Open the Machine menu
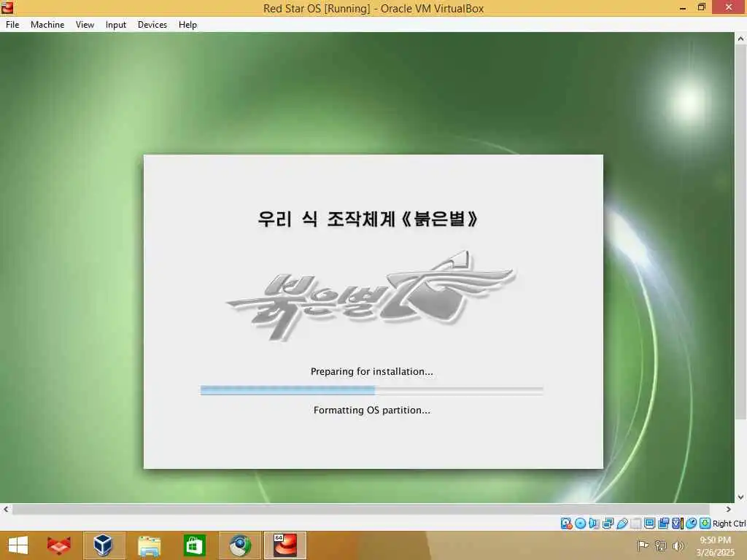This screenshot has width=747, height=560. (x=47, y=25)
